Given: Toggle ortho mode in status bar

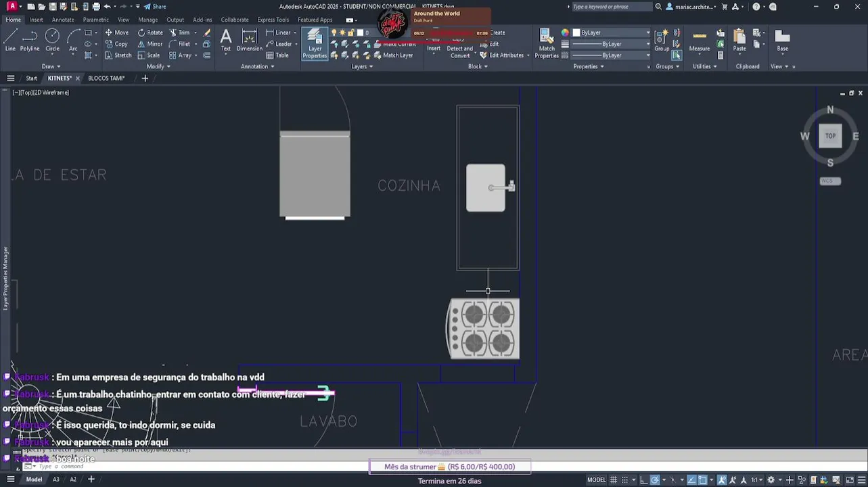Looking at the screenshot, I should [643, 480].
